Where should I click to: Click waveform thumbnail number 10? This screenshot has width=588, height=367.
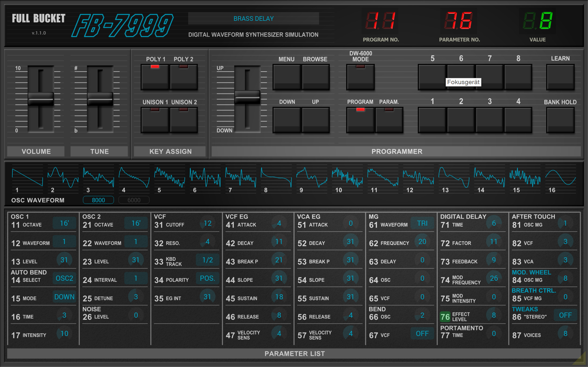click(x=347, y=177)
